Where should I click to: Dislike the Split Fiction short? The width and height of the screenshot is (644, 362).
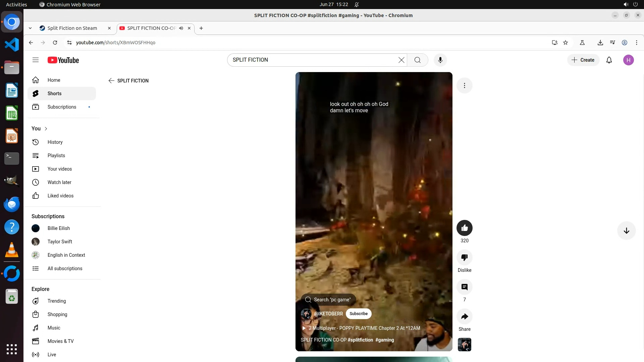(464, 257)
